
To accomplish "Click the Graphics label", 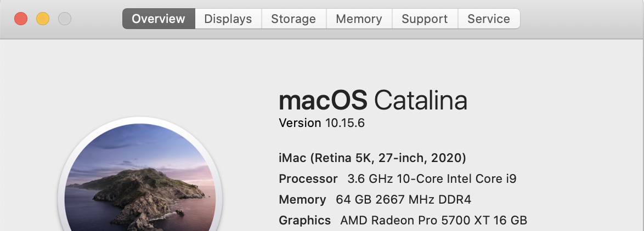I will click(x=304, y=221).
